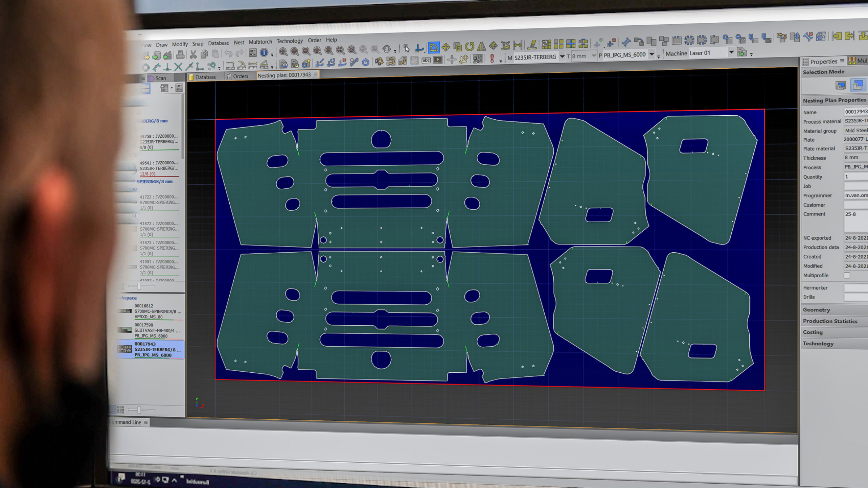
Task: Click the abc text tool icon
Action: tap(426, 60)
